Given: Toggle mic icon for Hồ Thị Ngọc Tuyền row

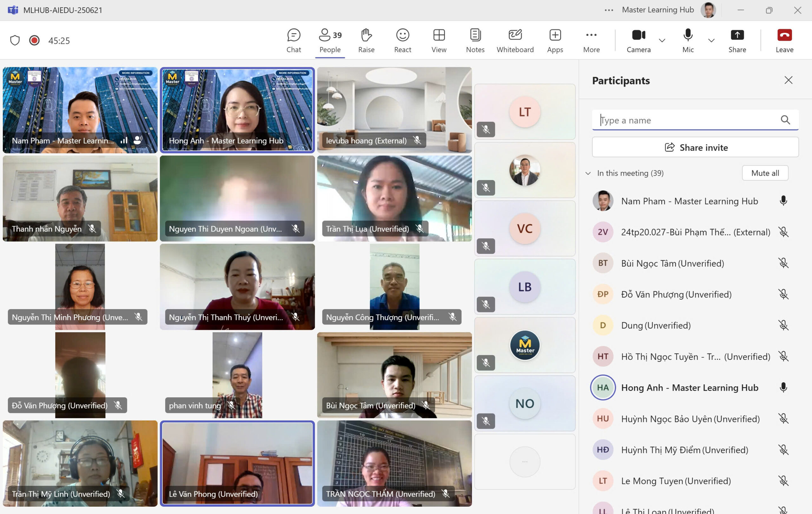Looking at the screenshot, I should tap(783, 356).
